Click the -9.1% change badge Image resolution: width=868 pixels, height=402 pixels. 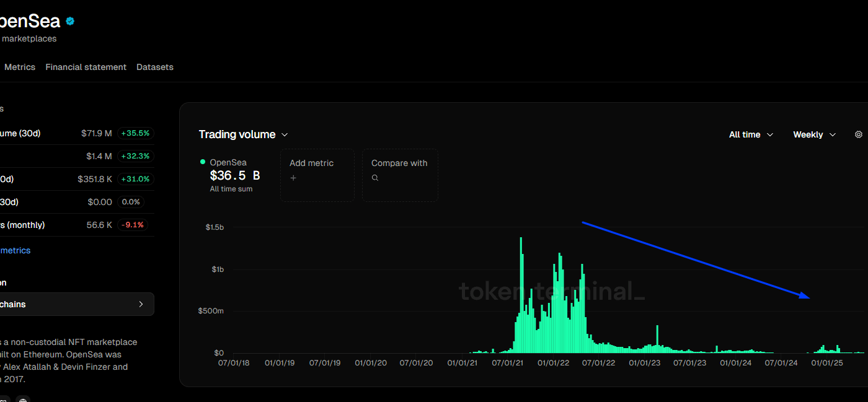coord(132,225)
